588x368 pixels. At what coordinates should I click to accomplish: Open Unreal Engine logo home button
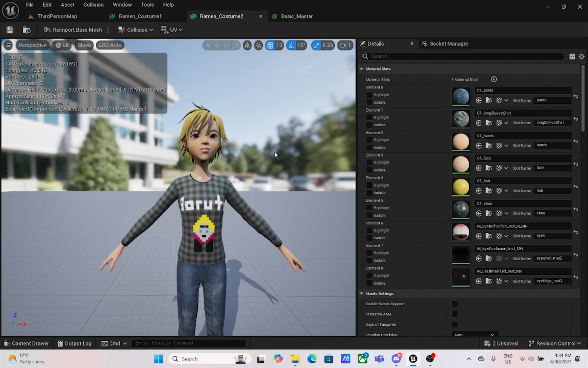pyautogui.click(x=10, y=10)
